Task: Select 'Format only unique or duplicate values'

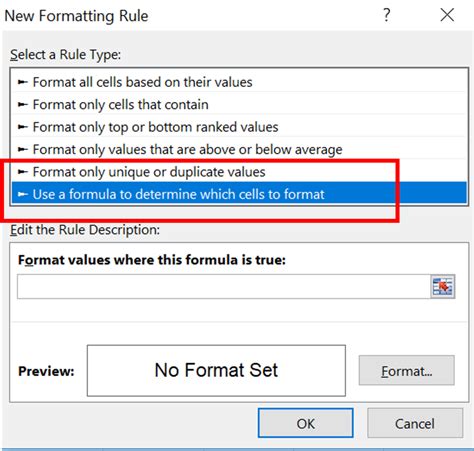Action: 239,172
